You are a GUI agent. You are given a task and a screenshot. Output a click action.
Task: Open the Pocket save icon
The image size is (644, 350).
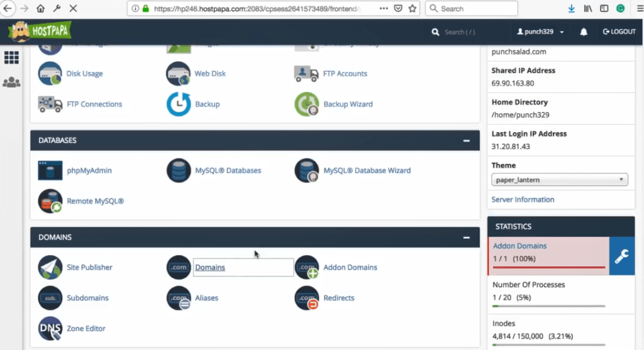tap(398, 8)
